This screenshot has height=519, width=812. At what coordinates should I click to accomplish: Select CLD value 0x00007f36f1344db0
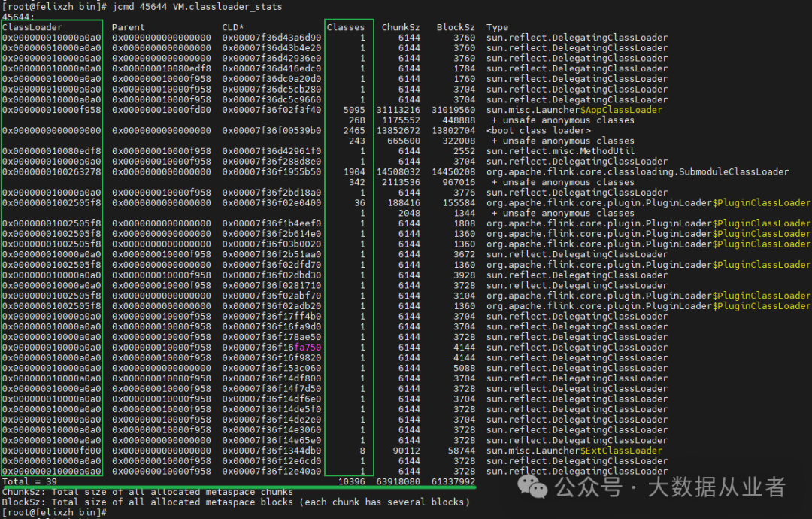[x=271, y=451]
